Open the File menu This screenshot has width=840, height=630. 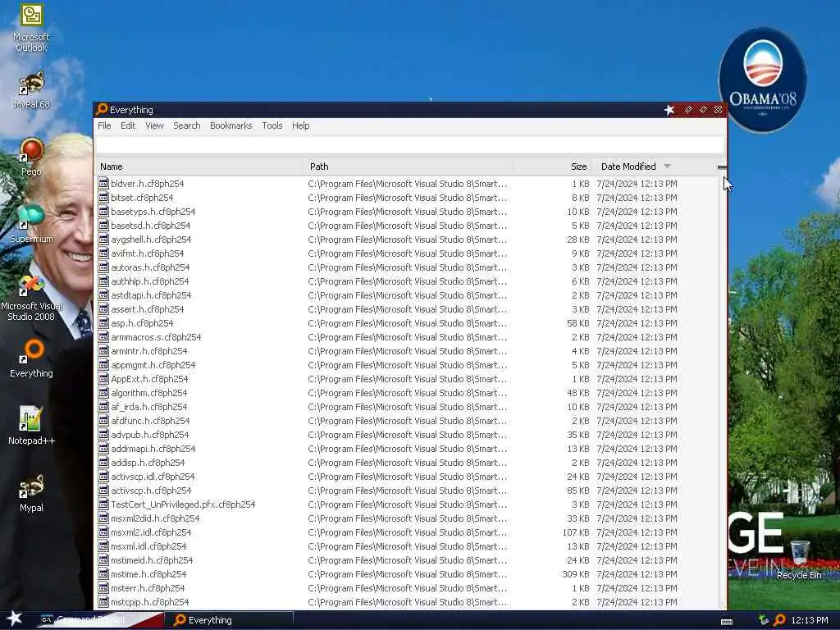coord(104,126)
